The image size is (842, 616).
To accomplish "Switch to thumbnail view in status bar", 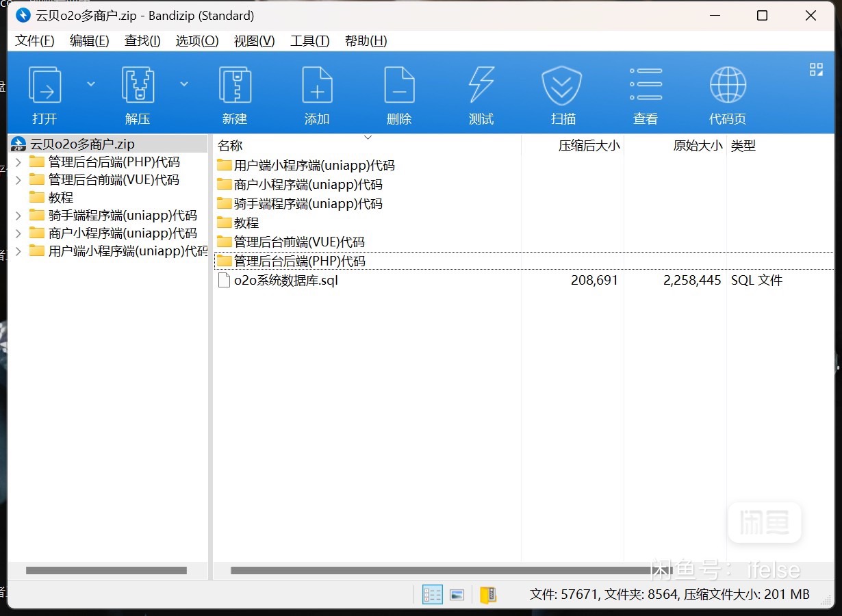I will click(x=457, y=595).
